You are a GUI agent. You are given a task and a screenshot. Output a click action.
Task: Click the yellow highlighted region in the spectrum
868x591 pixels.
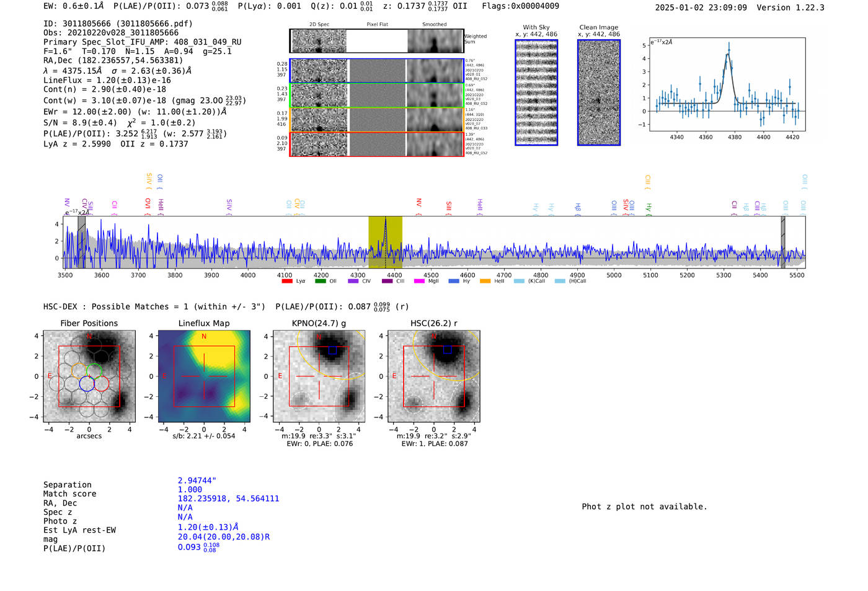click(385, 242)
